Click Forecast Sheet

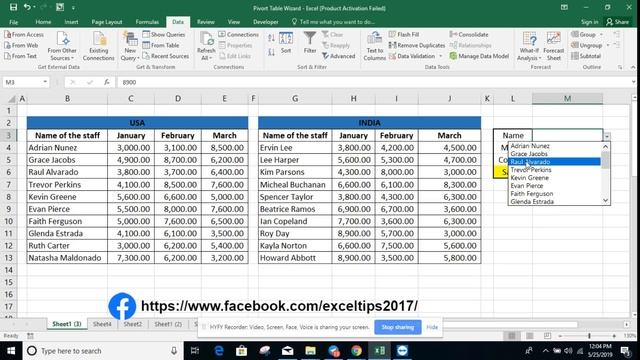(554, 46)
